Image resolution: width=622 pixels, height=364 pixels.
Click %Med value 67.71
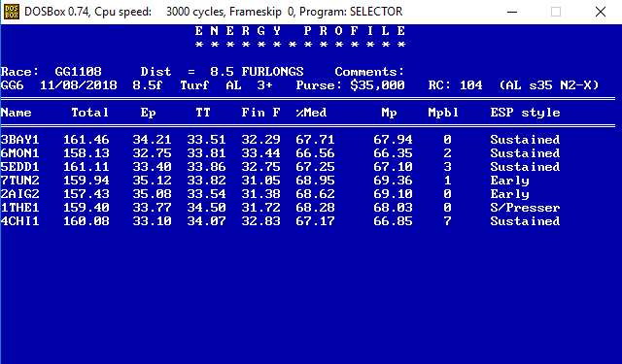click(x=315, y=140)
